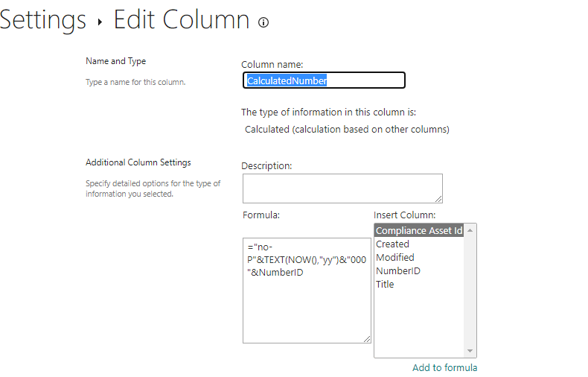Select NumberID in the Insert Column list

click(398, 271)
